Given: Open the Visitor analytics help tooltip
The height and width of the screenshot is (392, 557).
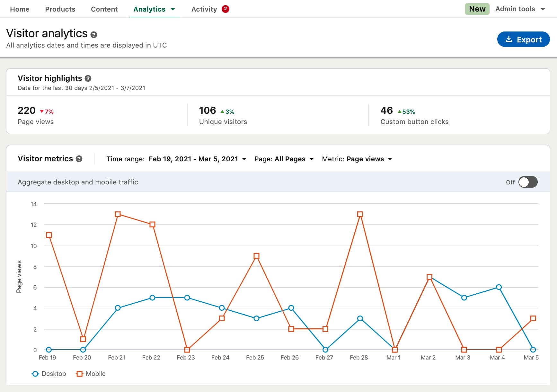Looking at the screenshot, I should coord(93,34).
